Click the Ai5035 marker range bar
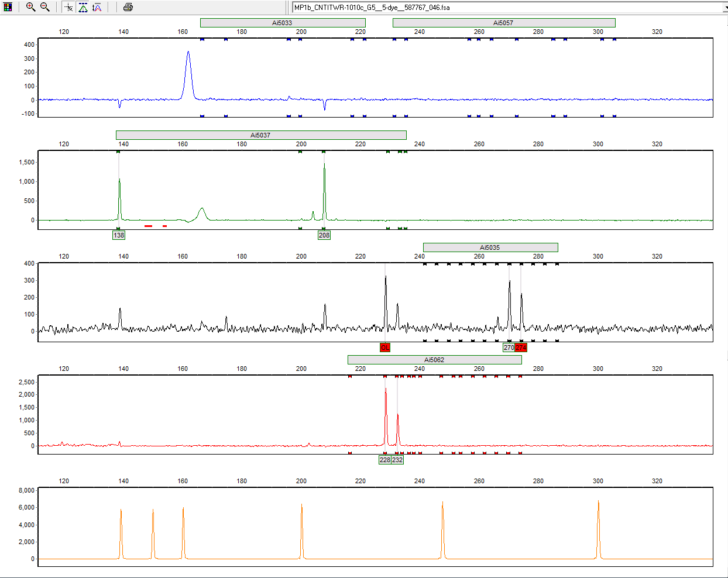 pos(490,247)
